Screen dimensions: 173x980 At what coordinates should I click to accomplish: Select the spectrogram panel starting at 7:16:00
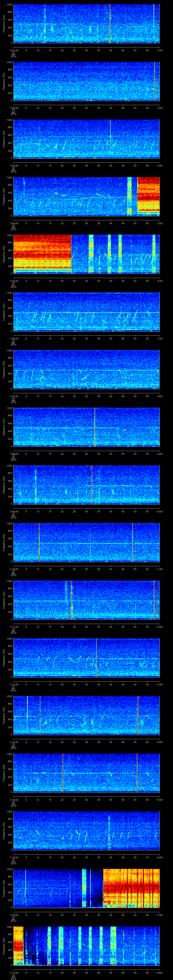87,888
